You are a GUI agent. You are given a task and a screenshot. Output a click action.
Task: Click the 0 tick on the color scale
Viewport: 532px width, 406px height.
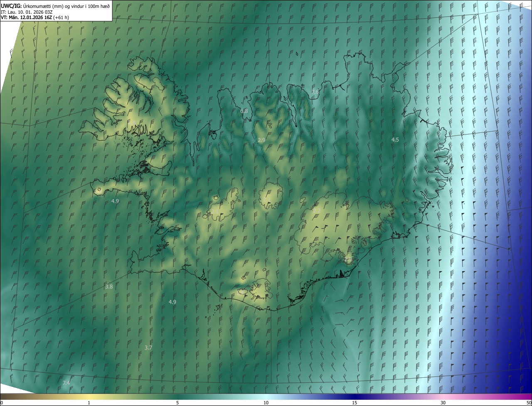click(x=2, y=403)
